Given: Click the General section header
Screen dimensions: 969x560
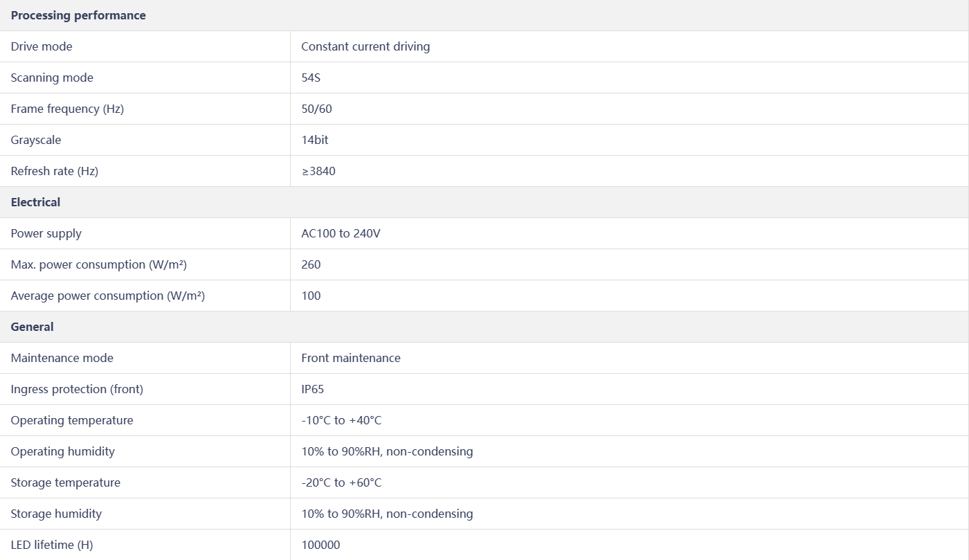Looking at the screenshot, I should 32,327.
